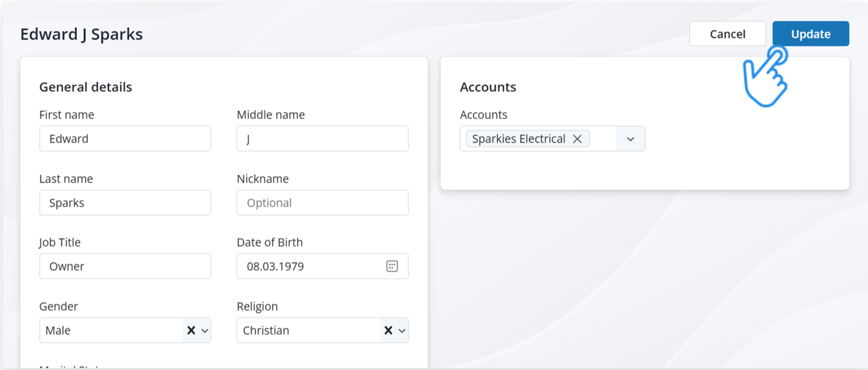Cancel editing the contact

tap(727, 34)
